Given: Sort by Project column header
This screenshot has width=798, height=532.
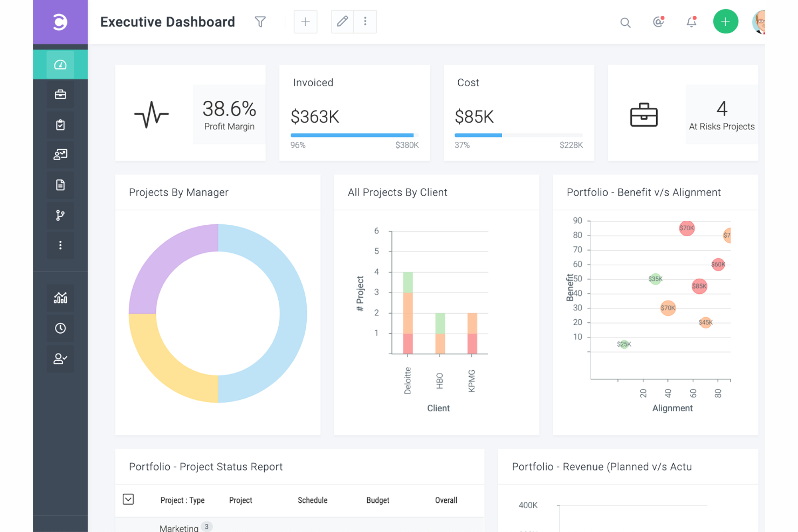Looking at the screenshot, I should click(240, 500).
